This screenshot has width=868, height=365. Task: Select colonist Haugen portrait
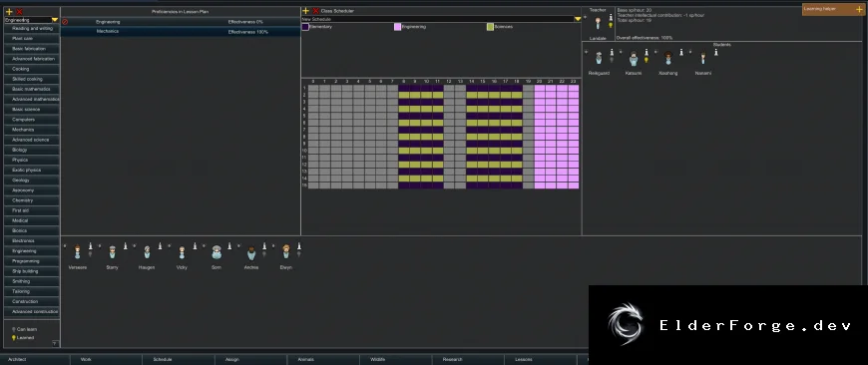[147, 252]
